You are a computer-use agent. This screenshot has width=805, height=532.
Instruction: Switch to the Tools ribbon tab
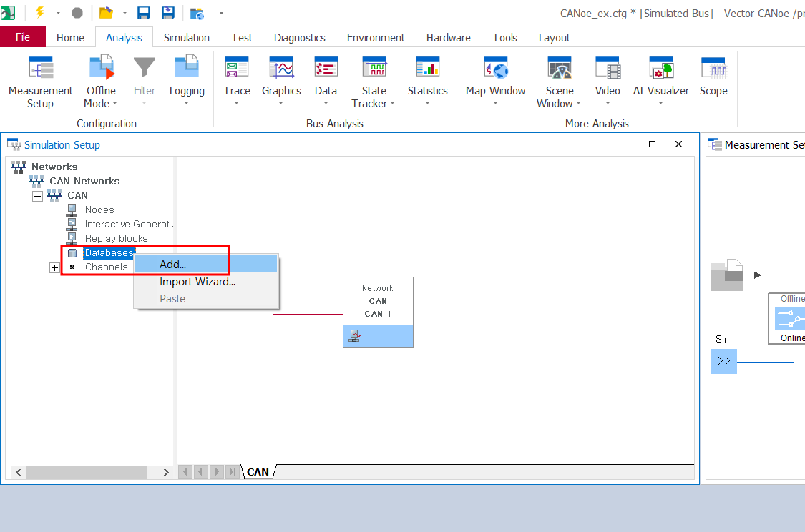pos(504,37)
